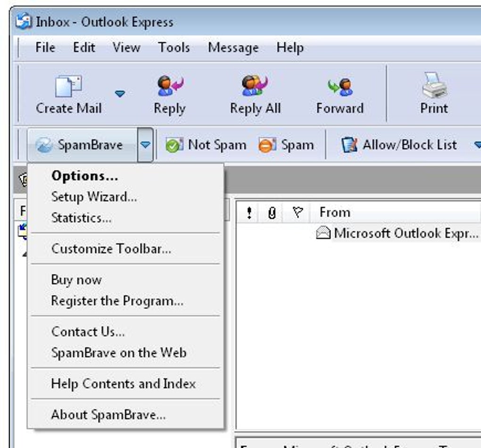This screenshot has width=481, height=448.
Task: Open SpamBrave on the Web
Action: (126, 353)
